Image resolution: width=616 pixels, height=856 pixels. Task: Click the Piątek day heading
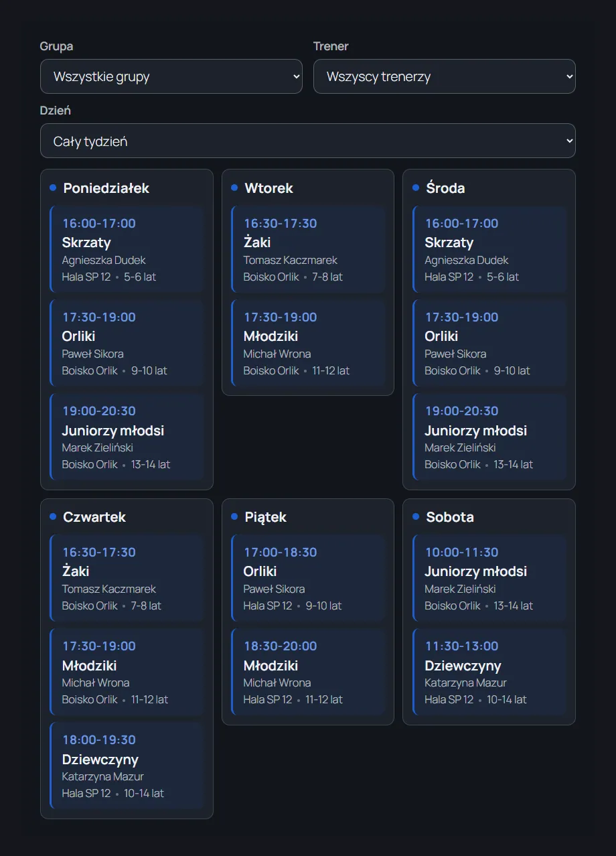pos(265,517)
